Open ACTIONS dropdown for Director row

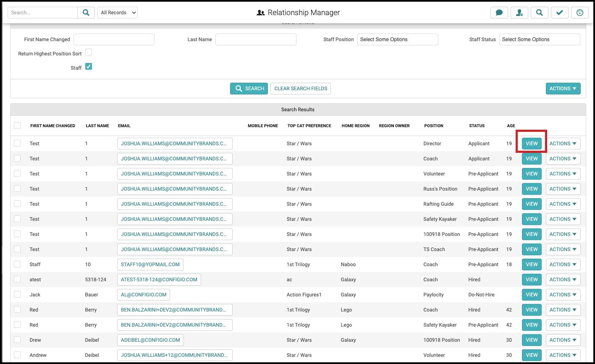[563, 144]
